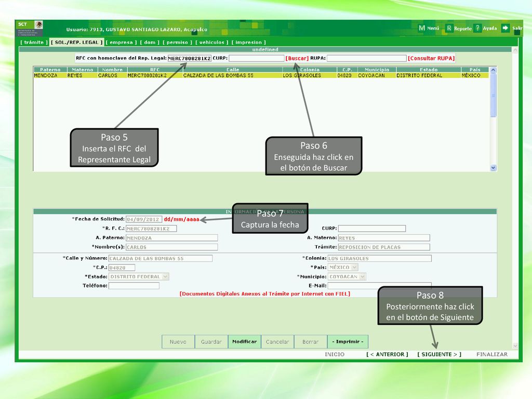Click the Buscar link
The width and height of the screenshot is (532, 399).
297,58
